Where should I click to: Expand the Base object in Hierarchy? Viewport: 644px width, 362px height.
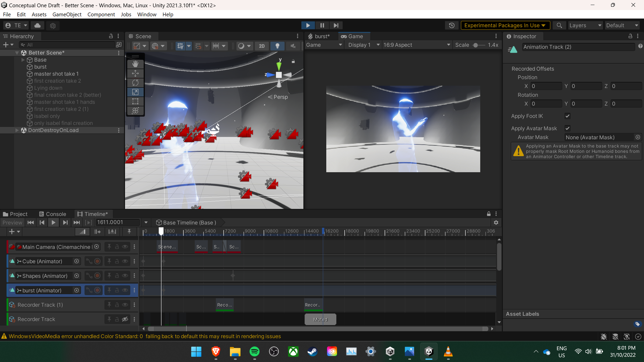click(x=23, y=60)
